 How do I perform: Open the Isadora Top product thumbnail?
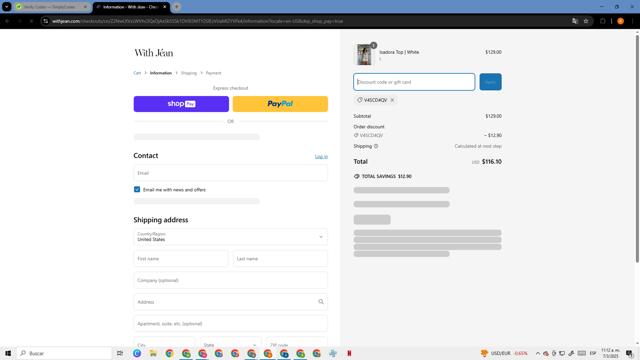(364, 54)
